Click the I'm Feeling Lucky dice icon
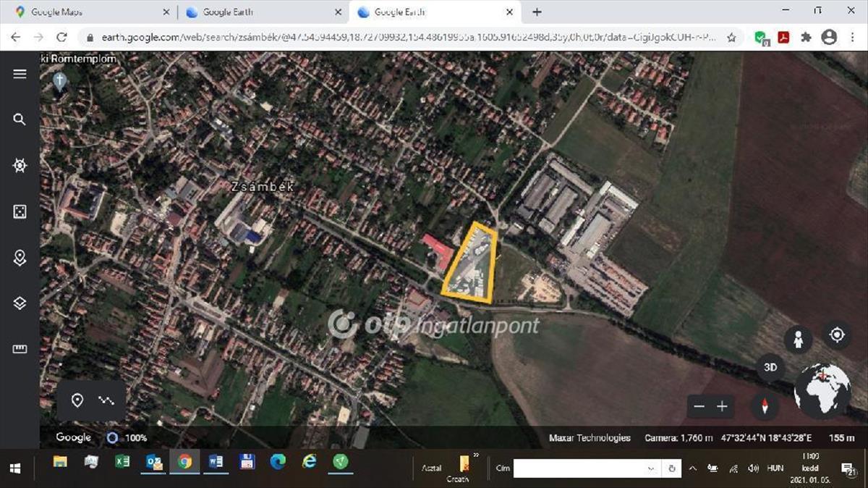The image size is (868, 488). pos(20,211)
